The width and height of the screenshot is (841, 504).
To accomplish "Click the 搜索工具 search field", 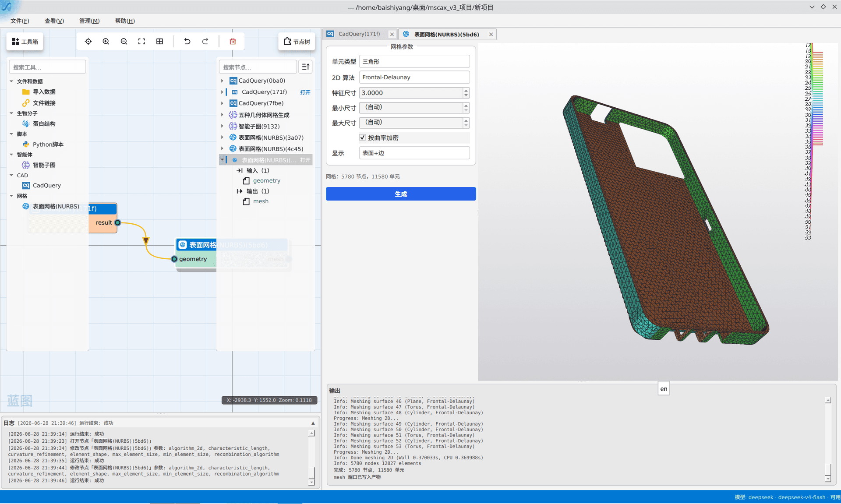I will point(47,67).
